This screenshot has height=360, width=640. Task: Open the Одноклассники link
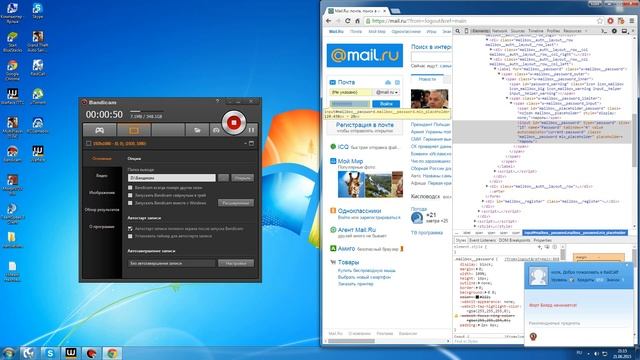point(359,211)
